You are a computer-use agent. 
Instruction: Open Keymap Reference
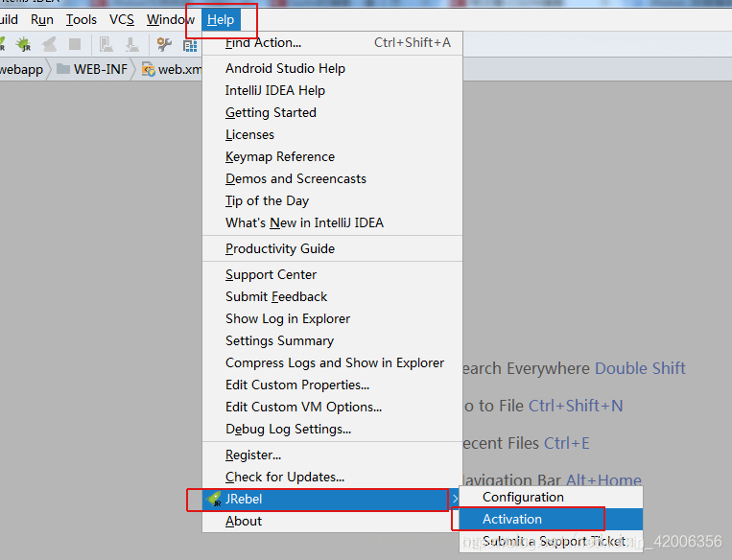pyautogui.click(x=332, y=157)
